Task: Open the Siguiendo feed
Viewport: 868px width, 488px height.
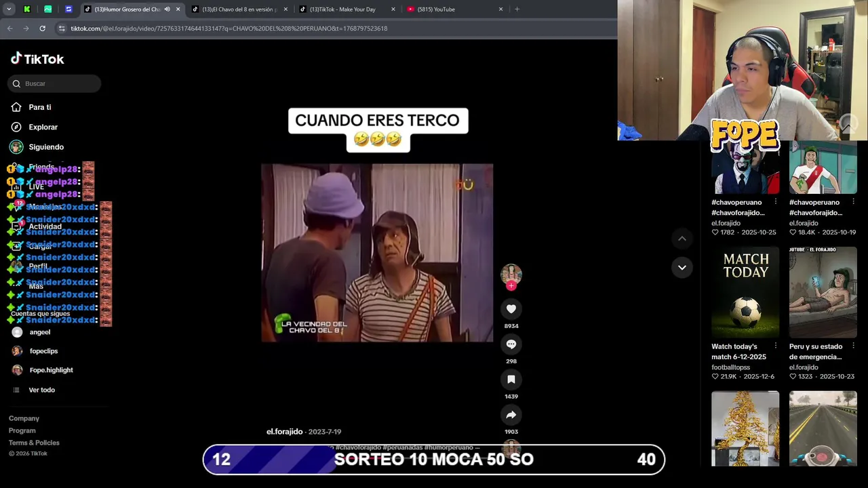Action: [x=46, y=146]
